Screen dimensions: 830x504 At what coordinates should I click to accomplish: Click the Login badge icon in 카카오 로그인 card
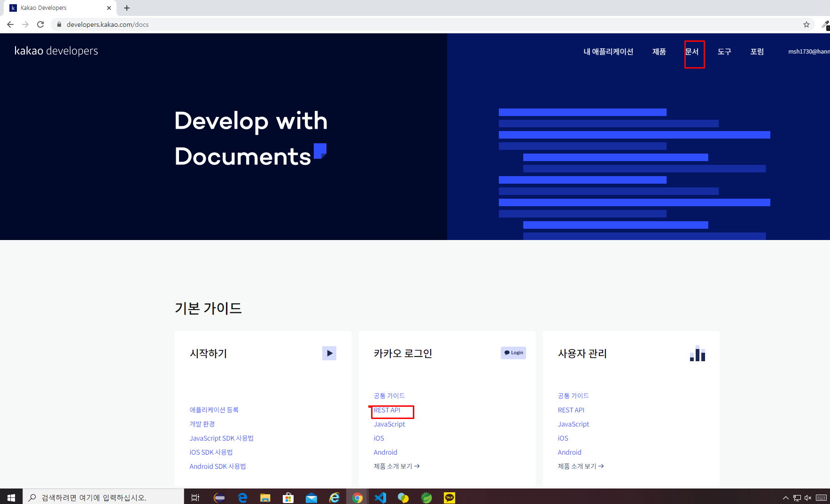(513, 353)
